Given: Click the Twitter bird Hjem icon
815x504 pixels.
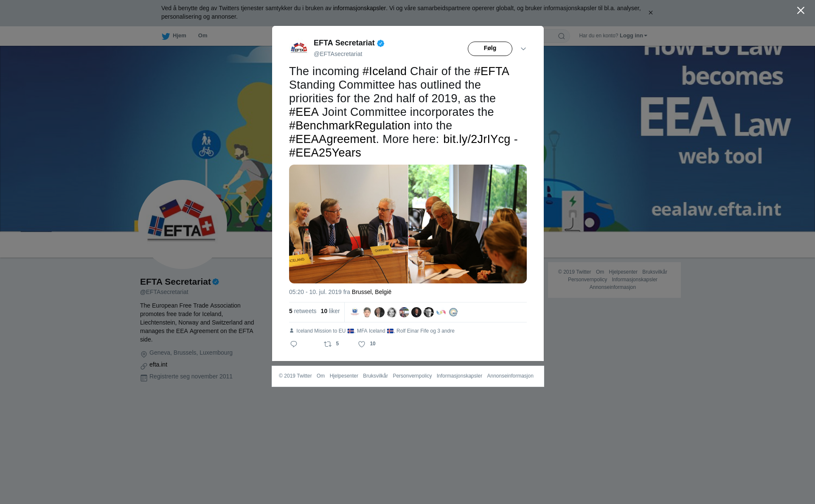Looking at the screenshot, I should [166, 36].
